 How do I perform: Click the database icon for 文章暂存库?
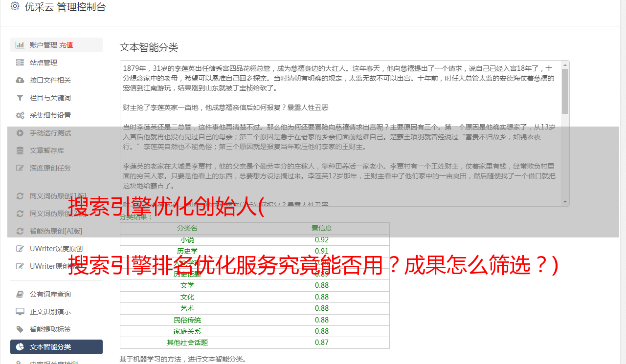[x=20, y=150]
